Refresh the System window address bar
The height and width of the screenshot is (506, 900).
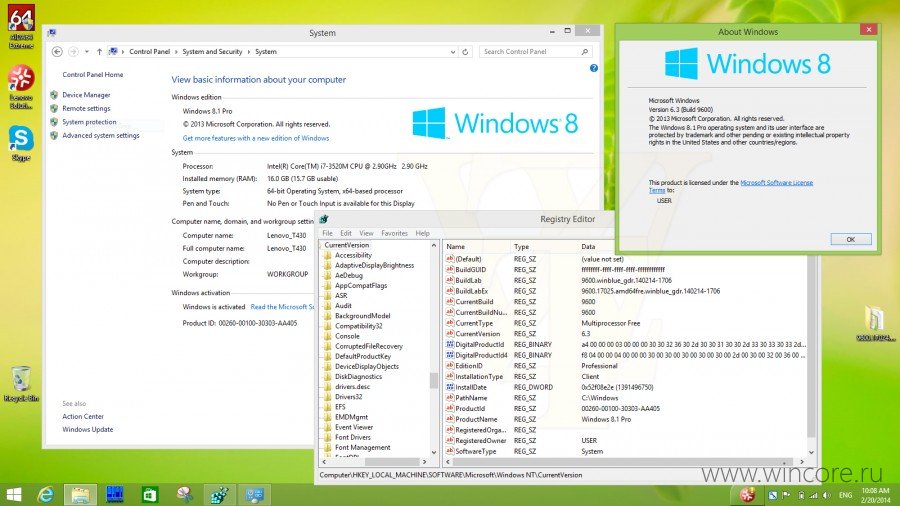pyautogui.click(x=465, y=52)
